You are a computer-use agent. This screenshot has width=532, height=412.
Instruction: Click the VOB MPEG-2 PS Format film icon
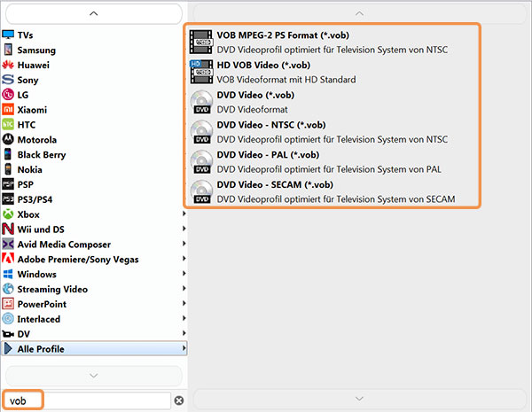[201, 42]
